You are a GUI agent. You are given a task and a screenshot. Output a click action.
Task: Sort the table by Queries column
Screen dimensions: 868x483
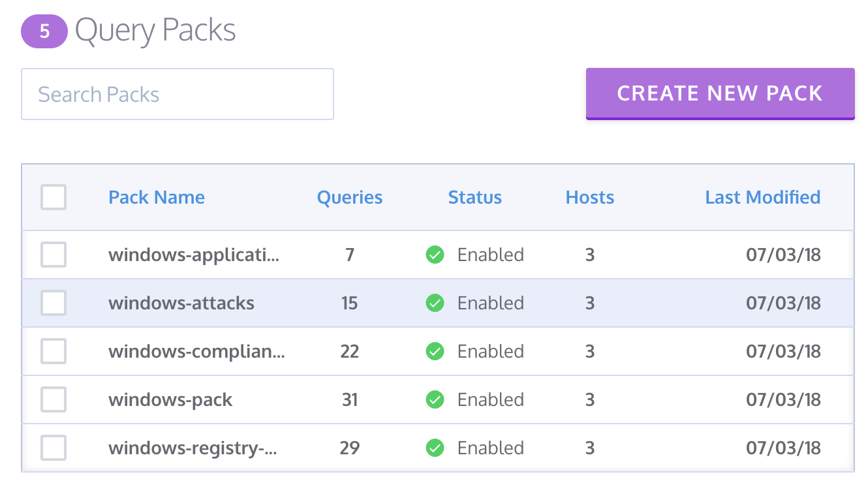tap(350, 198)
